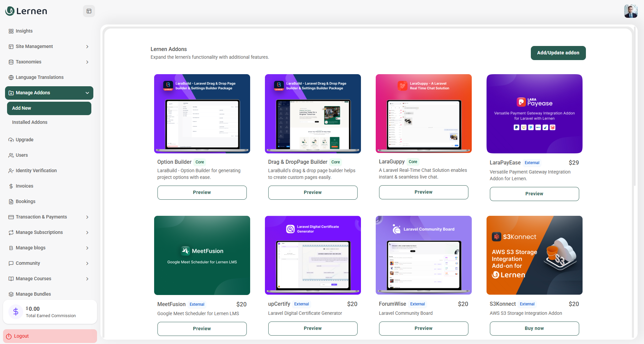
Task: Expand the Site Management section
Action: (x=87, y=46)
